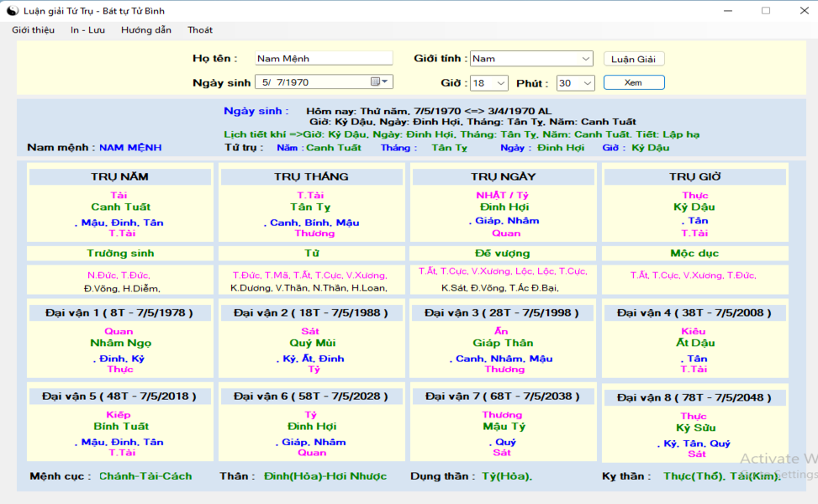818x504 pixels.
Task: Open the calendar picker for Ngày sinh
Action: coord(379,81)
